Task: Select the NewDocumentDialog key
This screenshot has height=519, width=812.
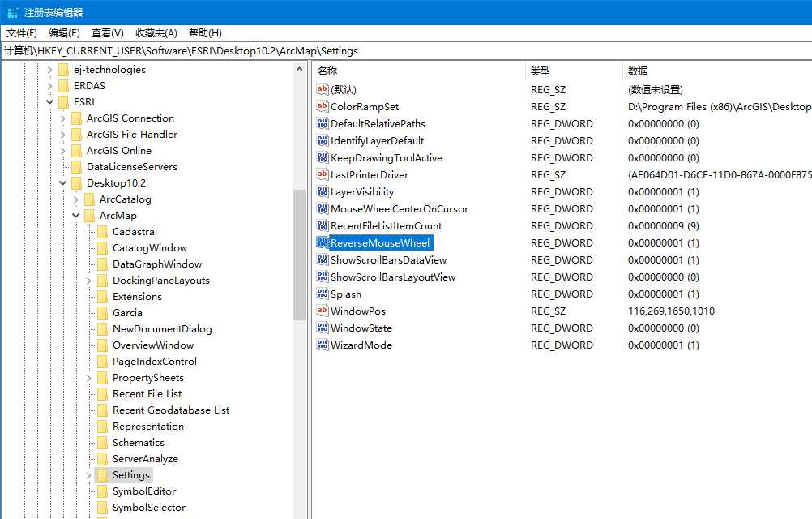Action: 162,329
